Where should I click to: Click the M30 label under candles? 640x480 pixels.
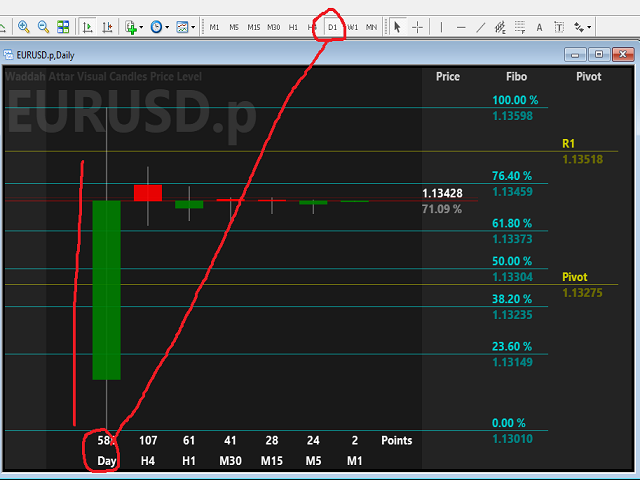click(x=230, y=461)
